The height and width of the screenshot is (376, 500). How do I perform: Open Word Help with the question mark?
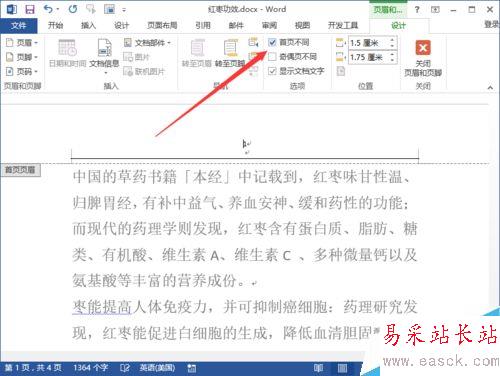click(417, 9)
